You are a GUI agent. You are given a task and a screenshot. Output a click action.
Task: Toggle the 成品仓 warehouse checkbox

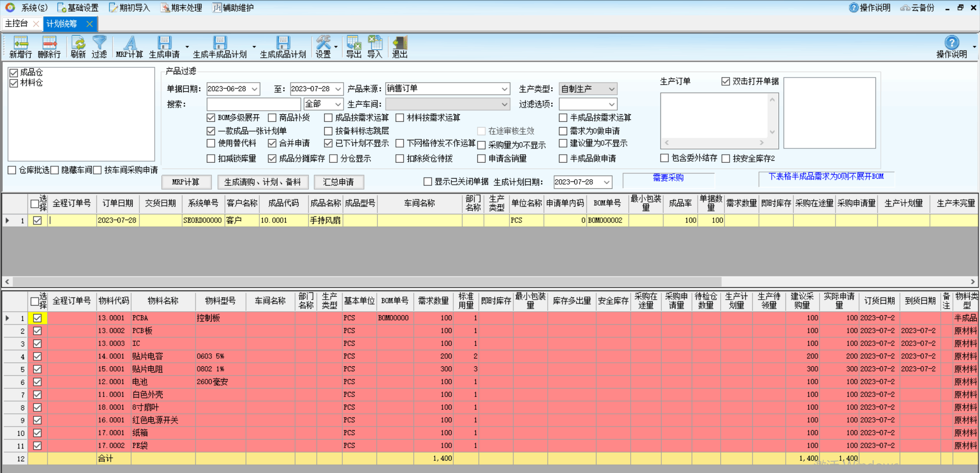(x=14, y=72)
